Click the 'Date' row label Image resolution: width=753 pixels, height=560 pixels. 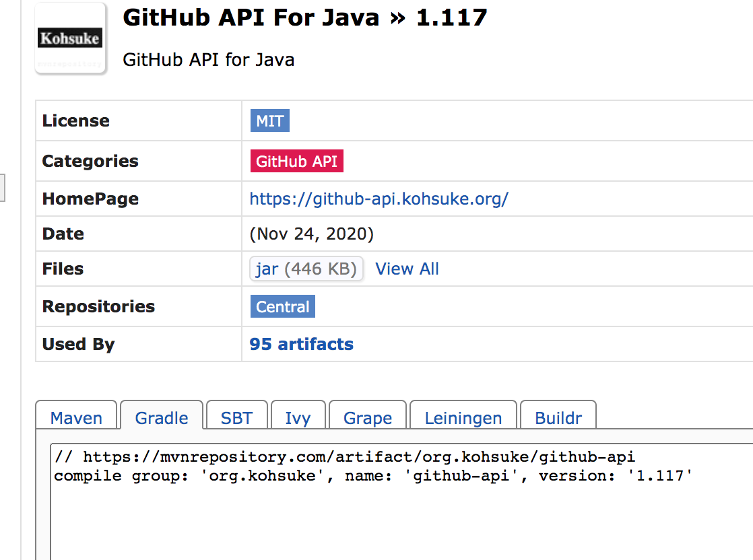[x=63, y=234]
